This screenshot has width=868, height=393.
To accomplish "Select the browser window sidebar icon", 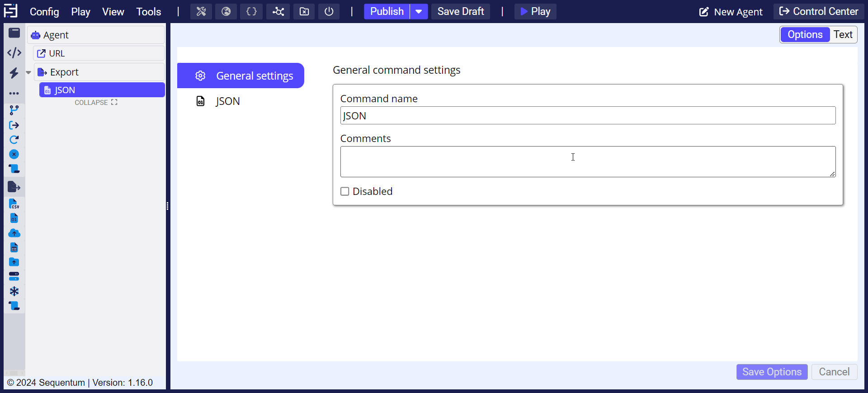I will point(14,33).
